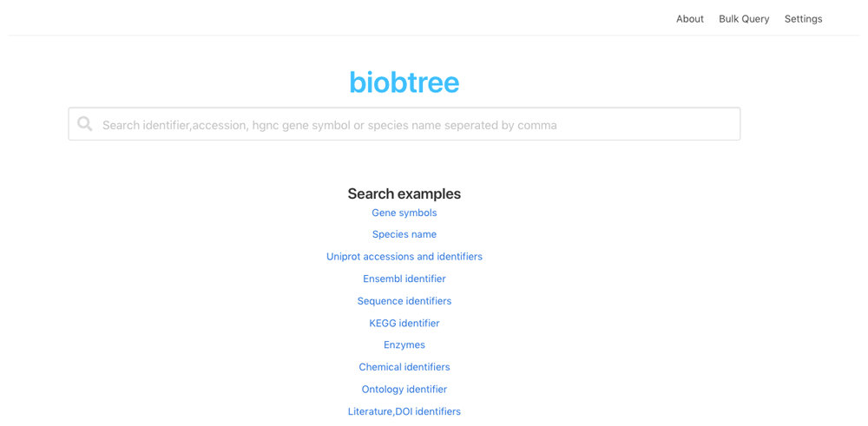868x426 pixels.
Task: Open the About page
Action: (689, 18)
